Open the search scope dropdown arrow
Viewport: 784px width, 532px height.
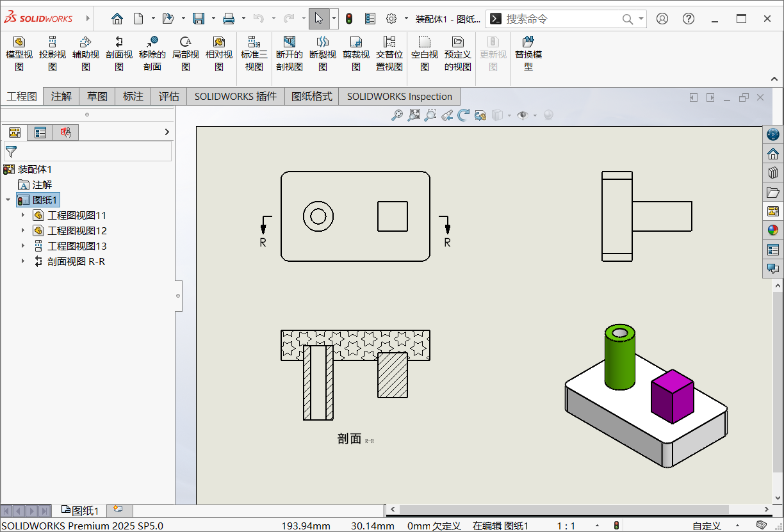[x=641, y=19]
